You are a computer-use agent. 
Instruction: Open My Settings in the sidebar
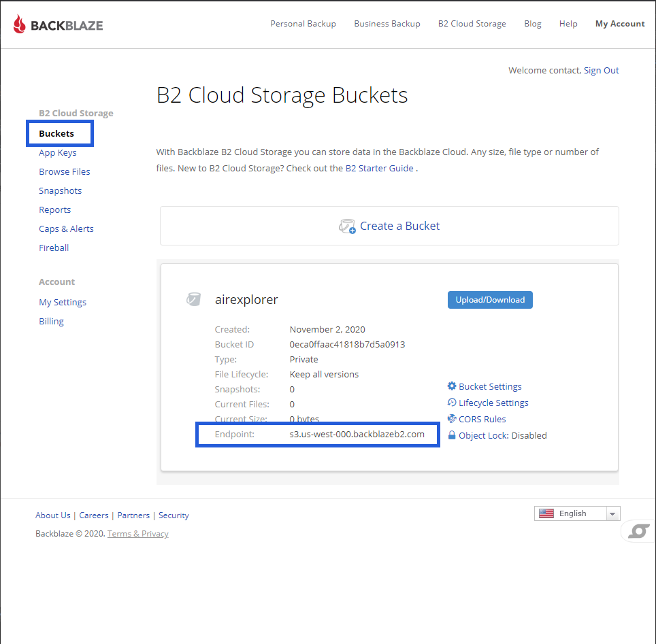point(63,303)
